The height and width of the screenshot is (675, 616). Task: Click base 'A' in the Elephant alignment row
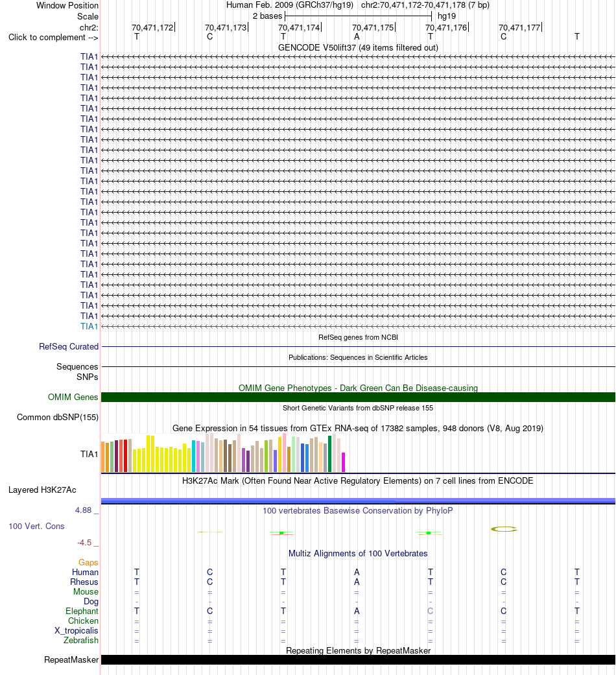[x=357, y=611]
